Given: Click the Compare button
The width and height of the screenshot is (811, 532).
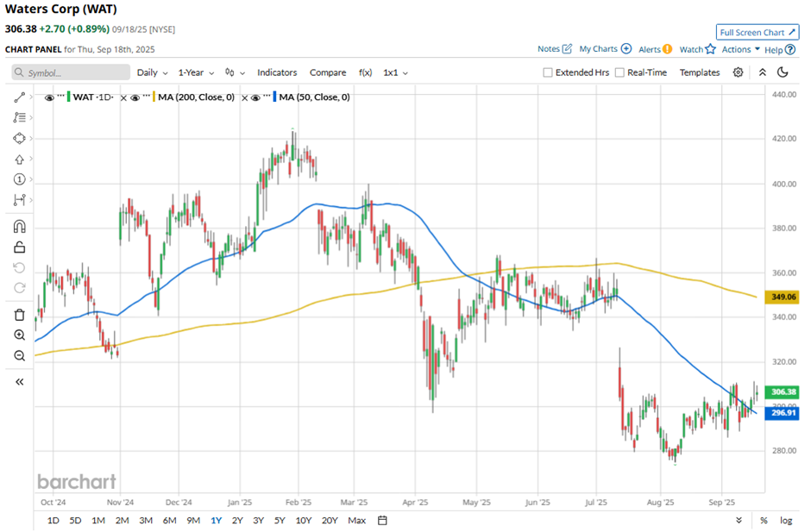Looking at the screenshot, I should (x=328, y=72).
